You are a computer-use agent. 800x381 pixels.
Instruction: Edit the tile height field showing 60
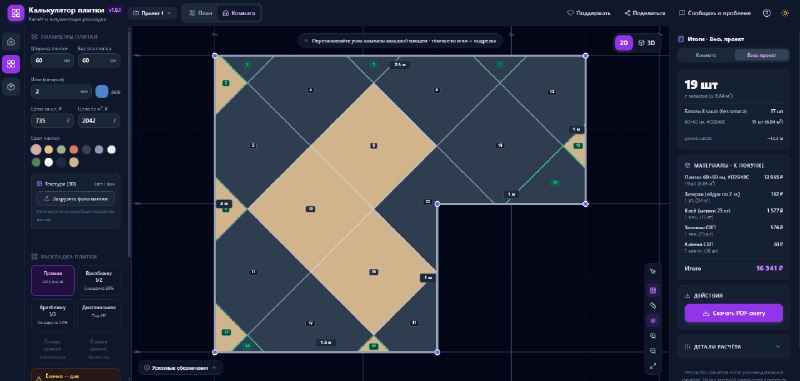(99, 60)
